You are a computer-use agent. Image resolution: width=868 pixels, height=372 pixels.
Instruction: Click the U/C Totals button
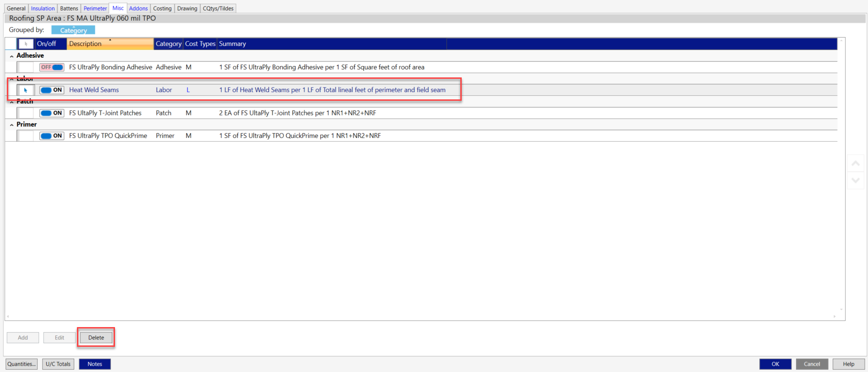(x=58, y=364)
